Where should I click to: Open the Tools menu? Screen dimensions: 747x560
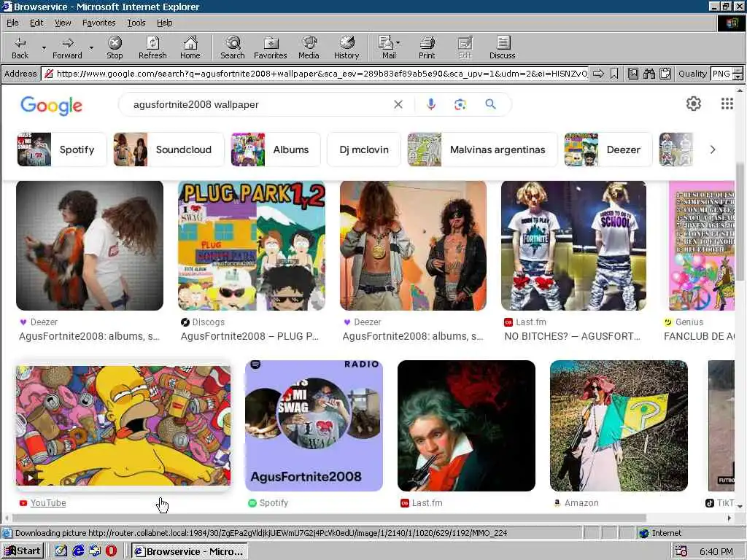point(136,23)
